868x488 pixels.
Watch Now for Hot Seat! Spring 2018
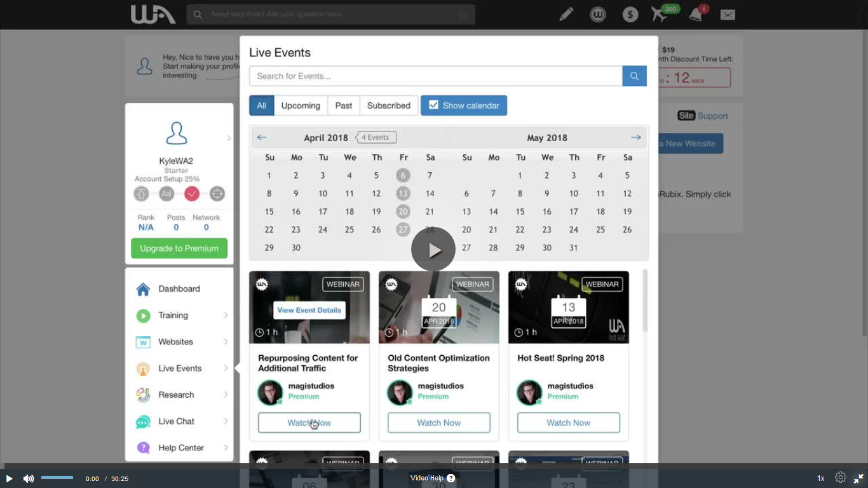569,423
